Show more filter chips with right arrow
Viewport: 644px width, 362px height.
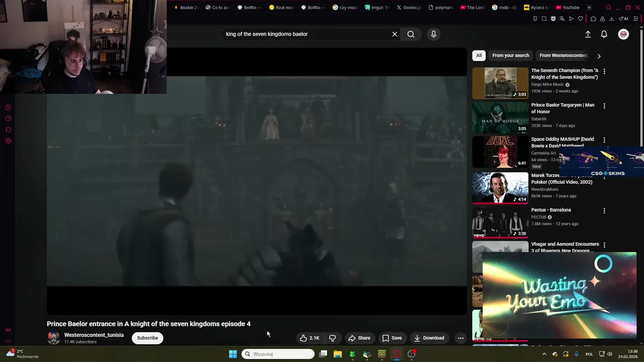[599, 56]
